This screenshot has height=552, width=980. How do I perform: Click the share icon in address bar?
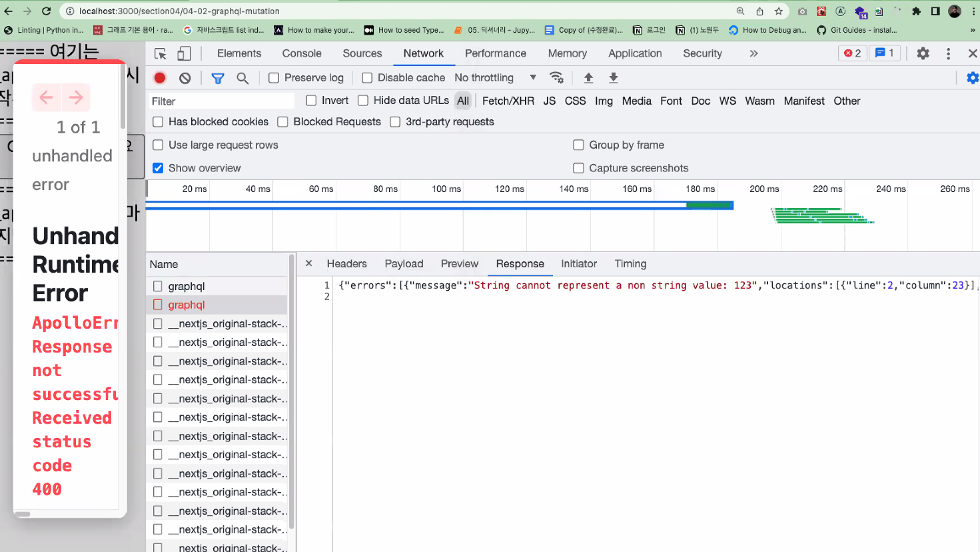pyautogui.click(x=759, y=11)
